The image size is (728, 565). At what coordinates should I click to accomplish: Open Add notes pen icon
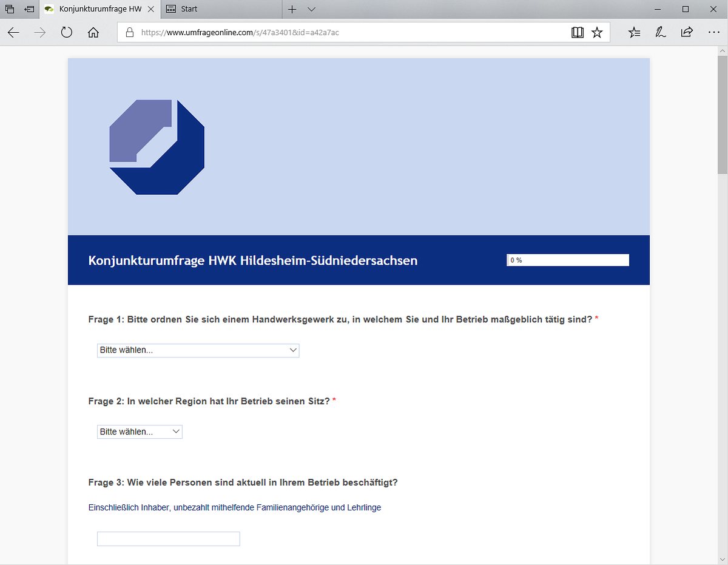coord(661,33)
